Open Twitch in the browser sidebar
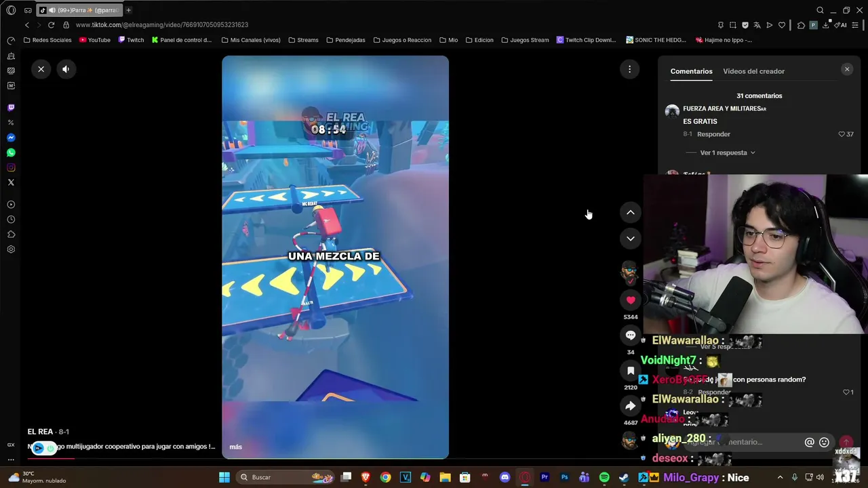Image resolution: width=868 pixels, height=488 pixels. (11, 108)
